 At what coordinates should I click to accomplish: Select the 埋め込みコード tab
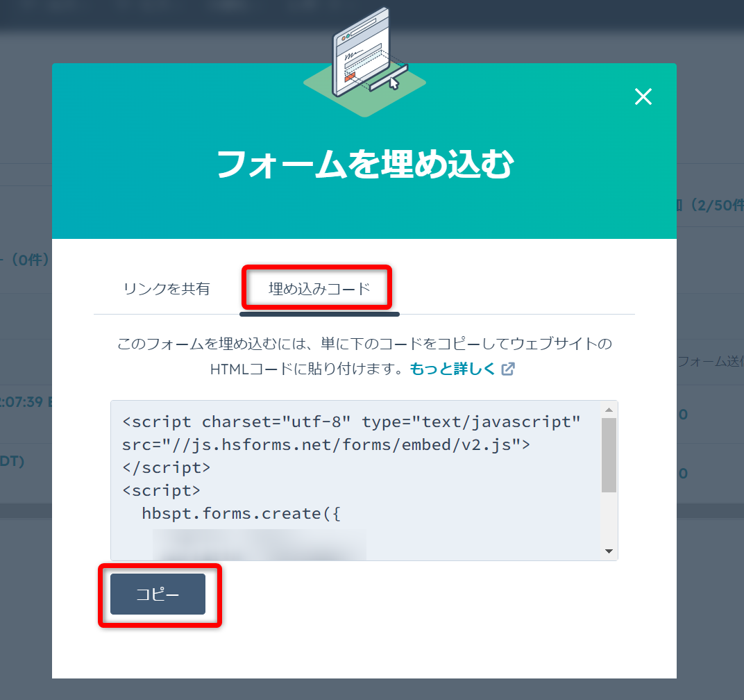tap(319, 289)
